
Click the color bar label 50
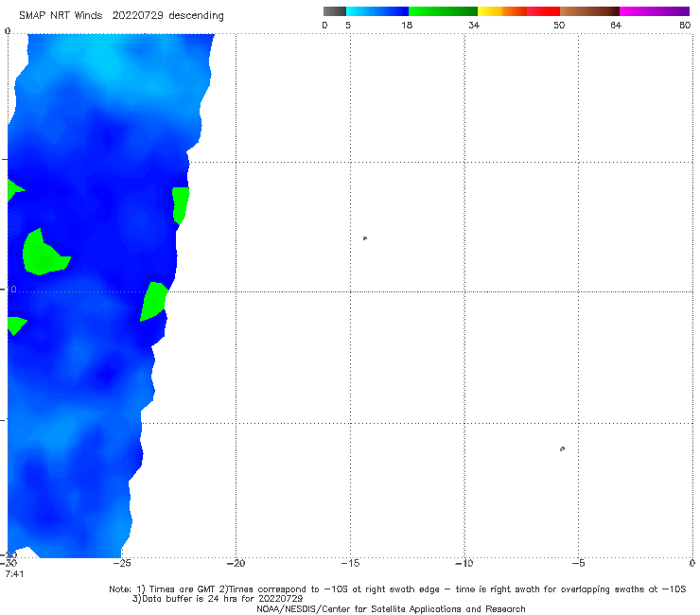[x=559, y=26]
